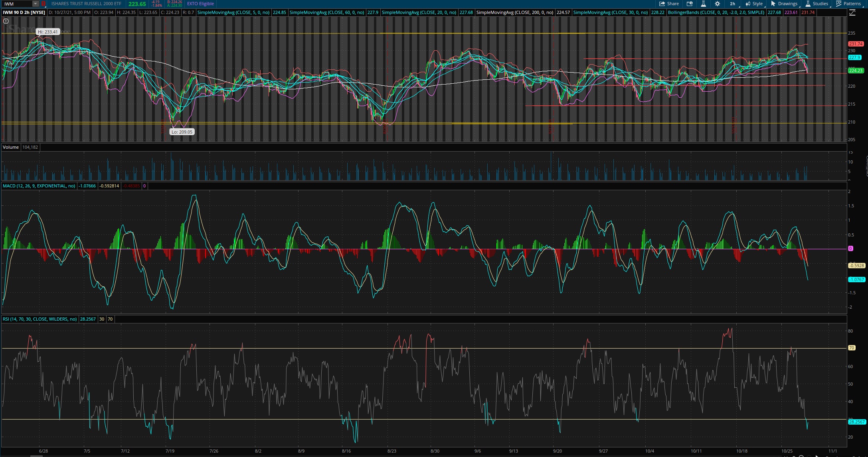Click the RSI value 28.2567 in study header

[88, 319]
